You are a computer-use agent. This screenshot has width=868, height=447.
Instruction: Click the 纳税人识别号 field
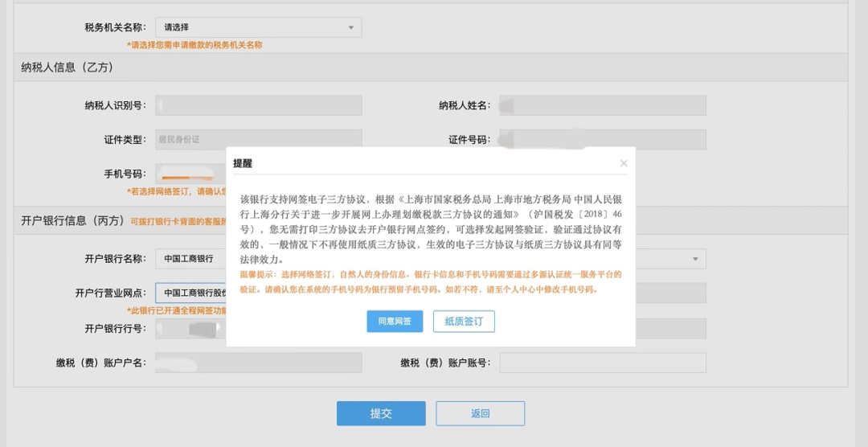pyautogui.click(x=259, y=105)
